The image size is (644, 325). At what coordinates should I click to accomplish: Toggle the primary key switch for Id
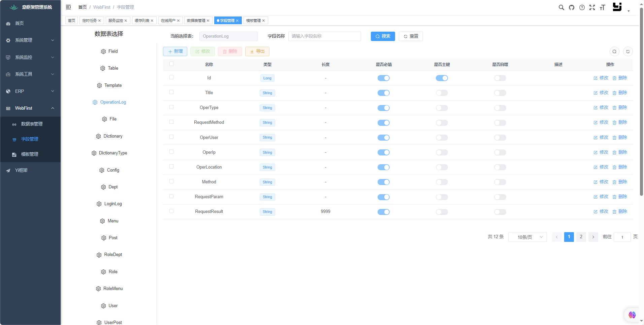[442, 78]
